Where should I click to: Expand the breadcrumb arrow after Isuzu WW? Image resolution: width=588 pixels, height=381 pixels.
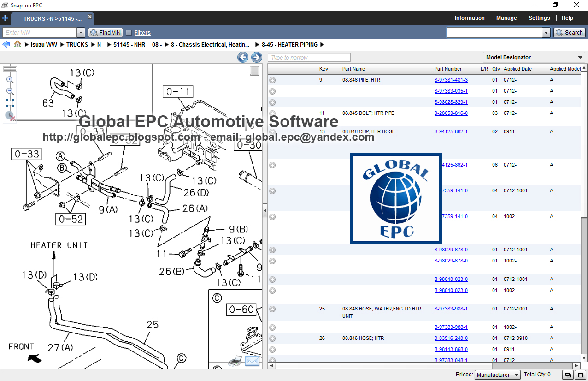[x=62, y=45]
